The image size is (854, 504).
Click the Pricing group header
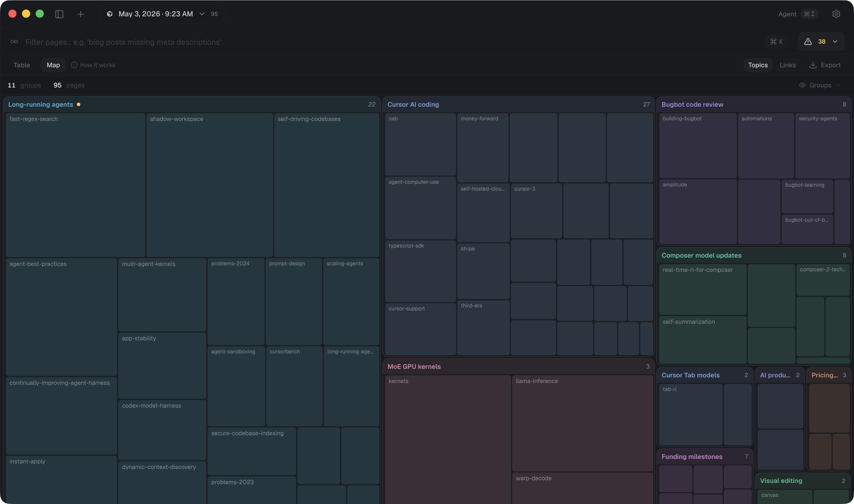pyautogui.click(x=828, y=375)
